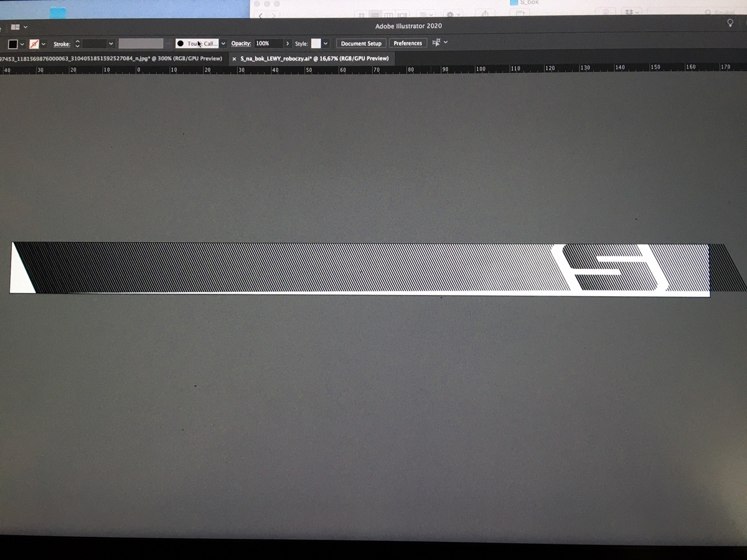
Task: Click the arrange documents layout icon
Action: click(15, 27)
